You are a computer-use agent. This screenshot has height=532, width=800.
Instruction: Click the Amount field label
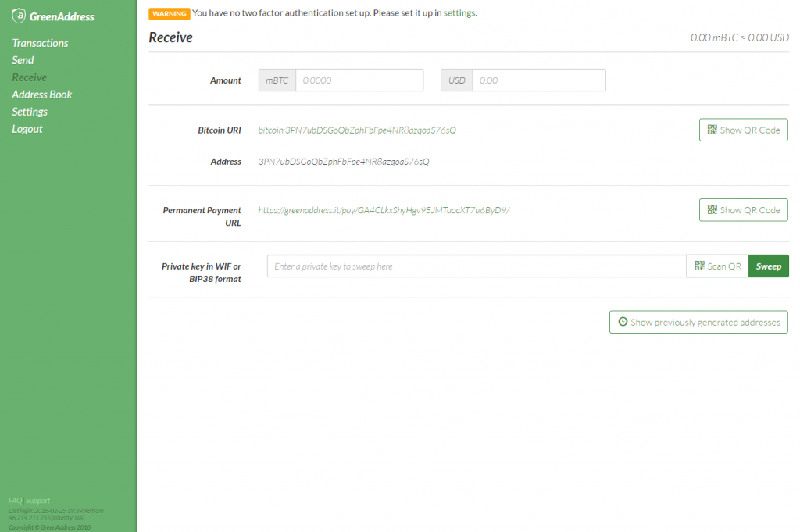[x=226, y=80]
